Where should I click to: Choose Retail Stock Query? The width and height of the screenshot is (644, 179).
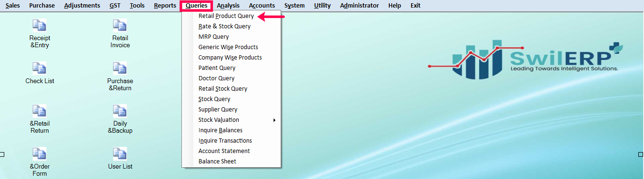coord(232,89)
